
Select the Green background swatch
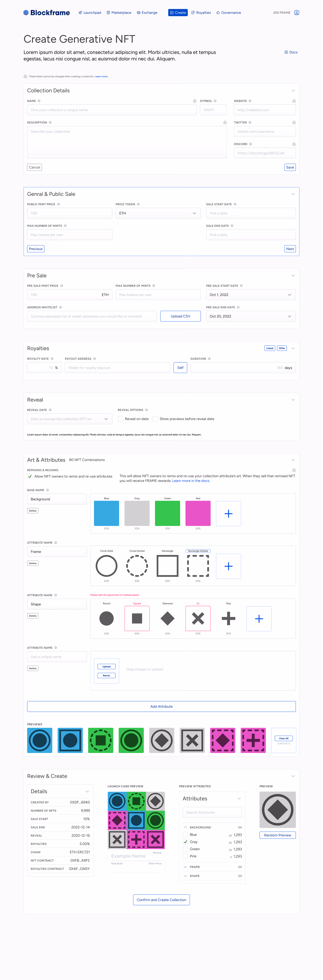coord(168,514)
